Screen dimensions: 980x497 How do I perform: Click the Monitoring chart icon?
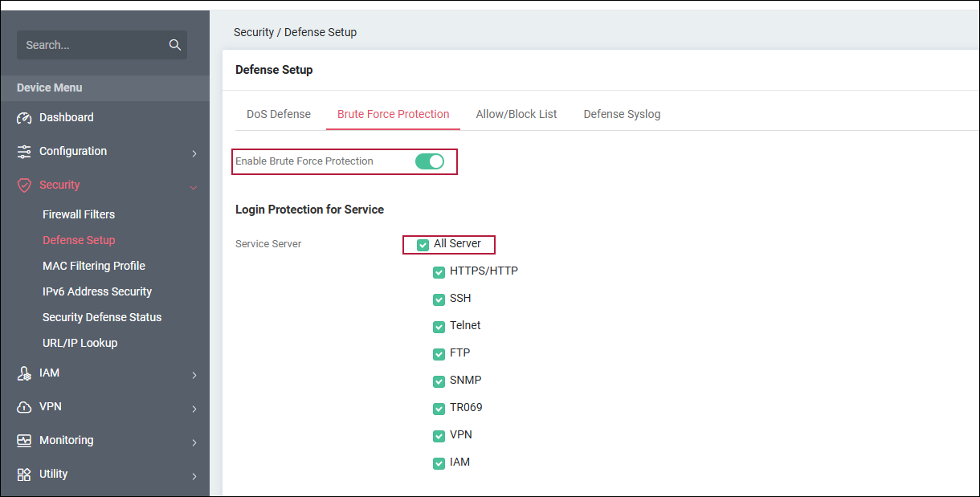(24, 441)
